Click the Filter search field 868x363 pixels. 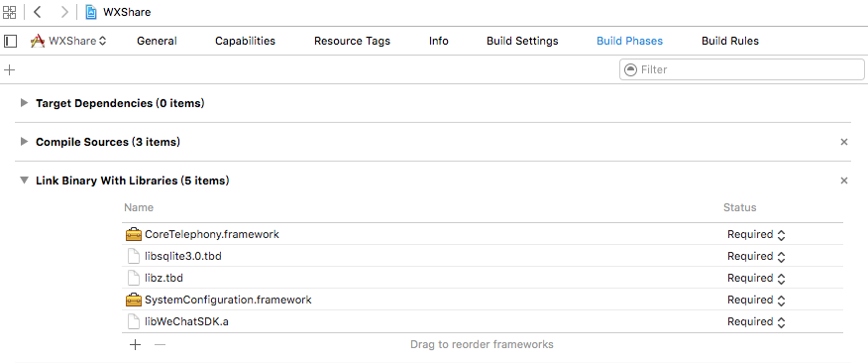(x=742, y=69)
